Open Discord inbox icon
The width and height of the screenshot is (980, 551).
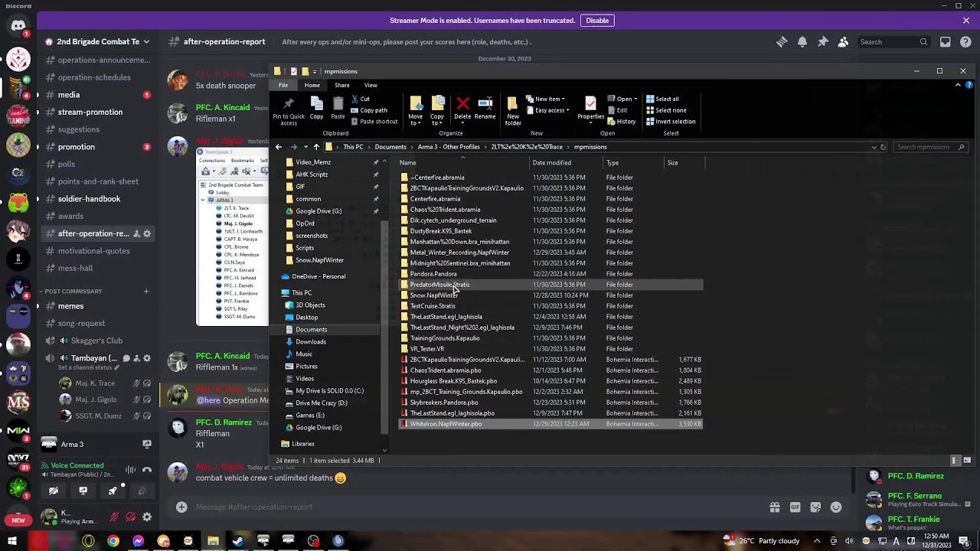click(x=946, y=42)
